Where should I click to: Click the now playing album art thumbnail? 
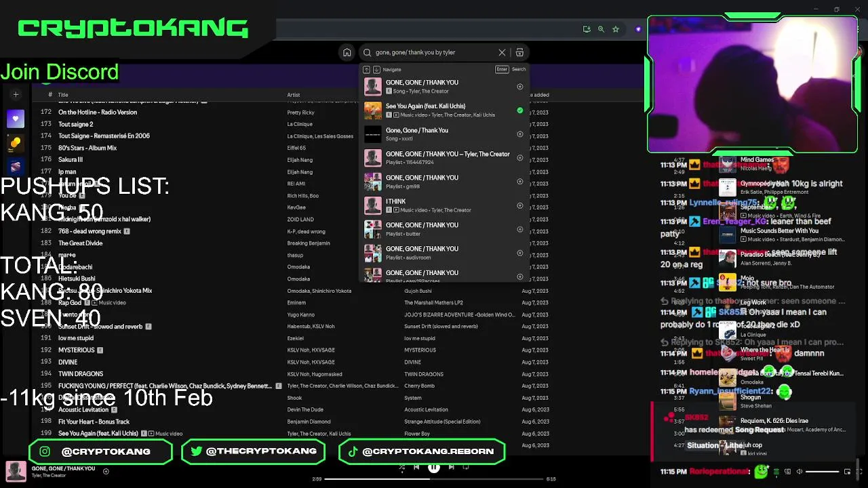click(x=16, y=471)
